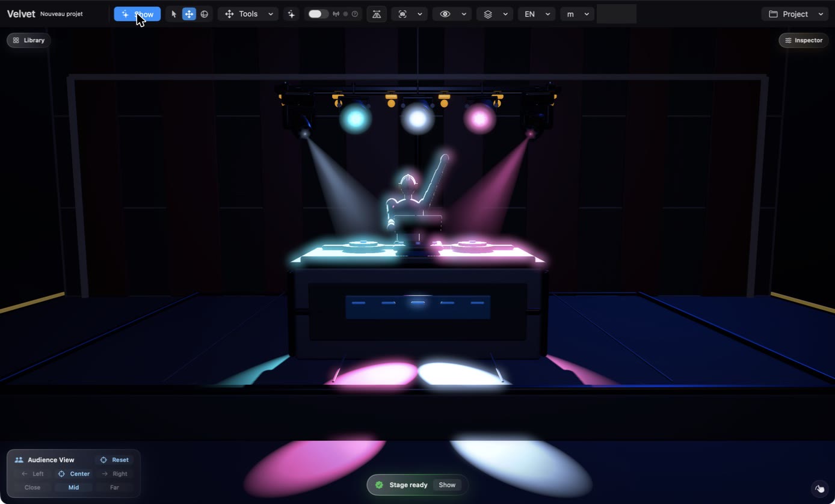Click the round button in bottom-right corner
Screen dimensions: 835x504
point(819,488)
